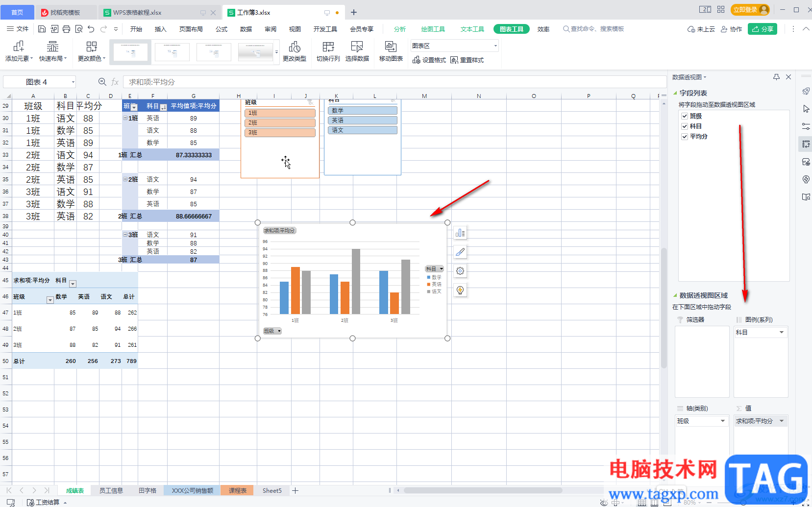Open the 求和项:平均分 dropdown in values area
This screenshot has width=812, height=507.
781,421
